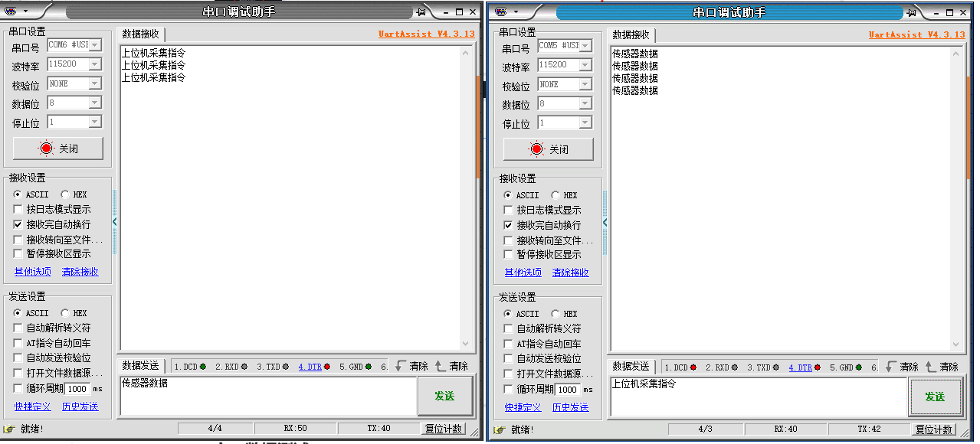The height and width of the screenshot is (444, 980).
Task: Clear the send area via up-arrow 清除 in right window
Action: coord(941,367)
